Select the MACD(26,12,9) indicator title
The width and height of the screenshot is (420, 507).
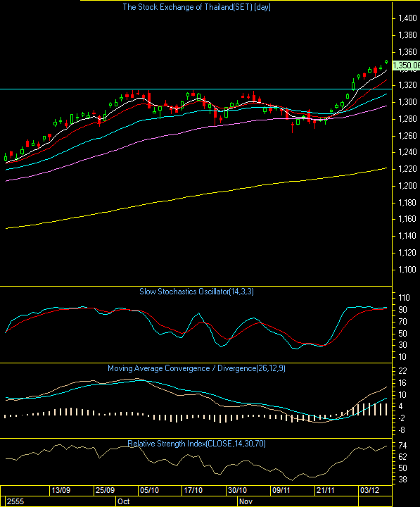196,368
